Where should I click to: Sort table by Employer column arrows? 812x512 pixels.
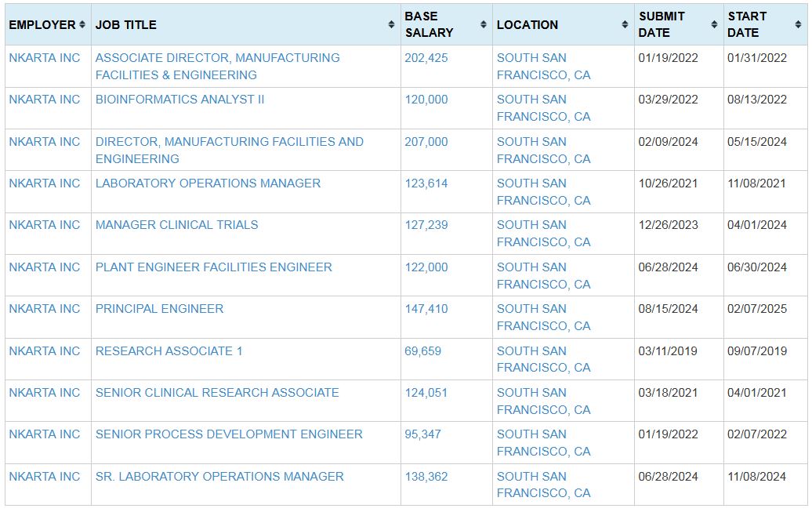(82, 24)
